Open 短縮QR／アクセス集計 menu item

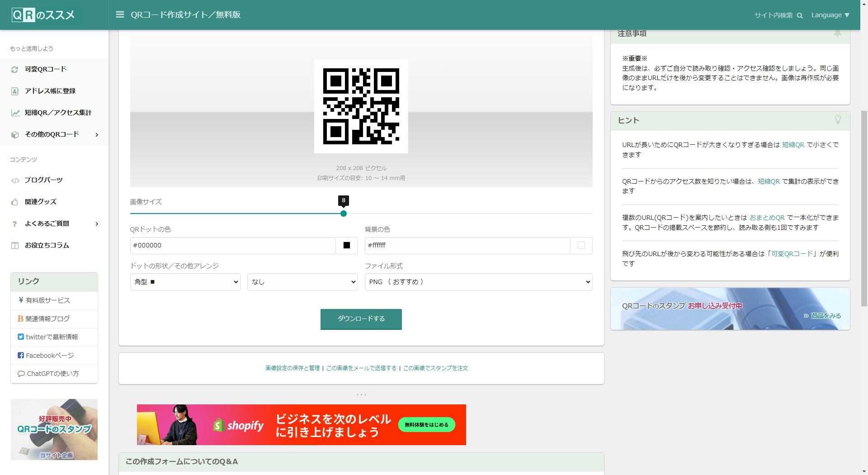coord(58,113)
